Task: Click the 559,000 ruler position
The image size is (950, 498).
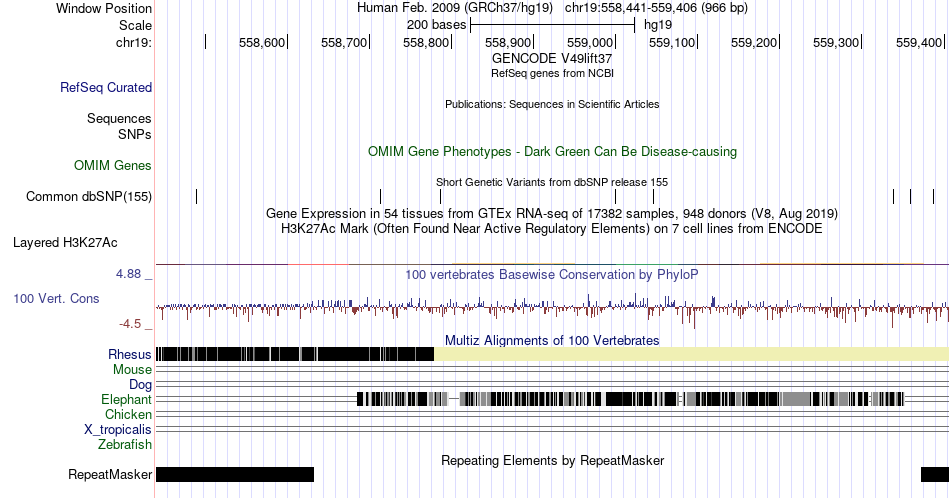Action: 590,42
